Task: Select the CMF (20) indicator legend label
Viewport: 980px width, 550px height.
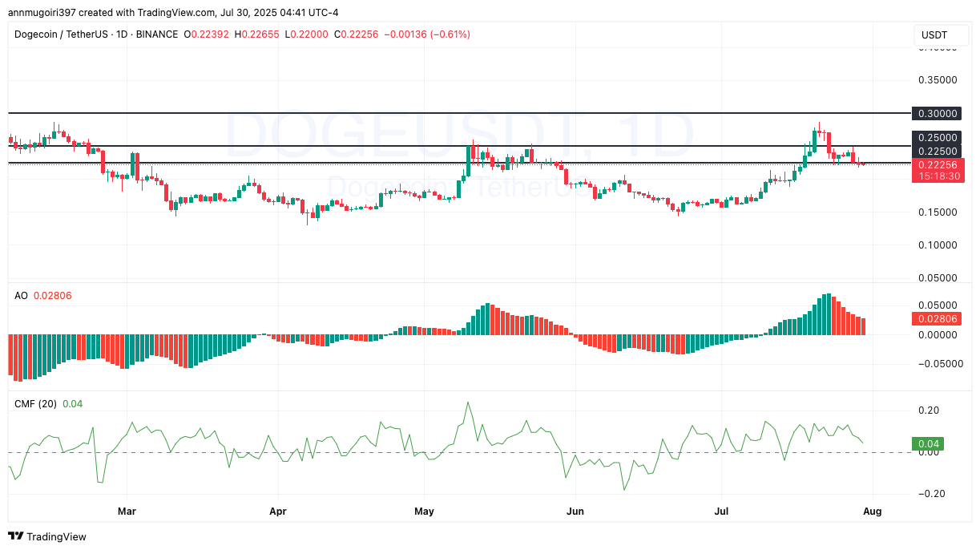Action: (36, 404)
